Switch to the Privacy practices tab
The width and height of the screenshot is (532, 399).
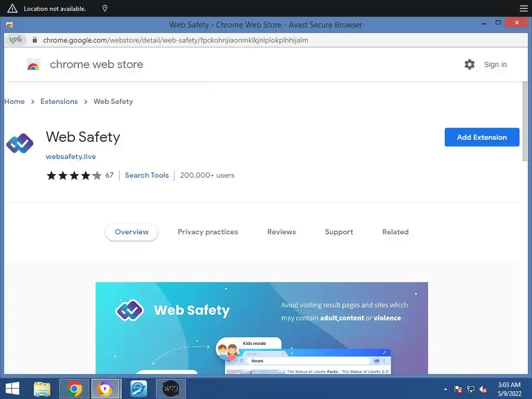coord(208,232)
